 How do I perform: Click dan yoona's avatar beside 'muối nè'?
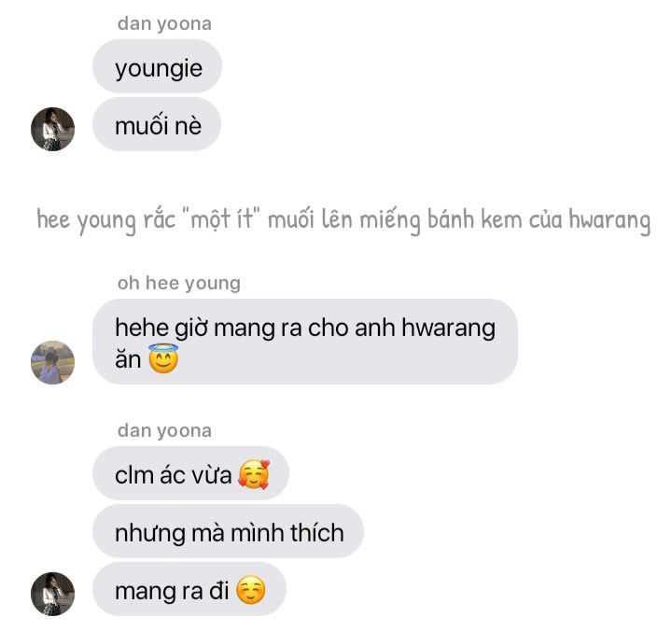pyautogui.click(x=52, y=129)
